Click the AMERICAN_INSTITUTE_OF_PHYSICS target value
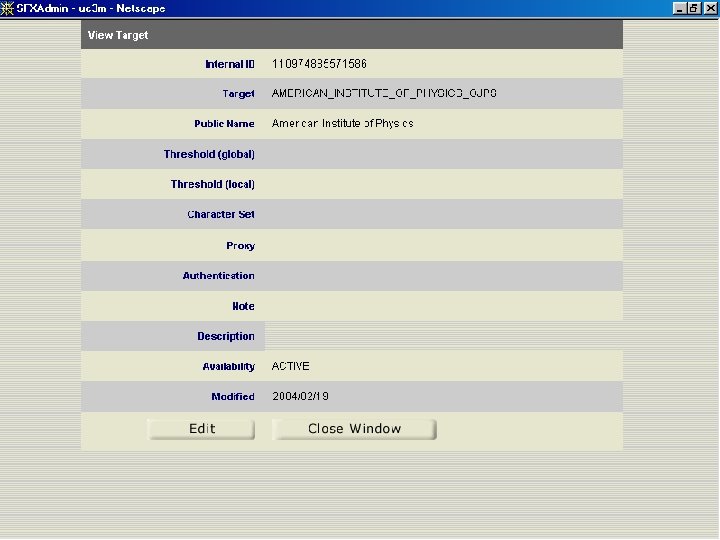 point(384,93)
